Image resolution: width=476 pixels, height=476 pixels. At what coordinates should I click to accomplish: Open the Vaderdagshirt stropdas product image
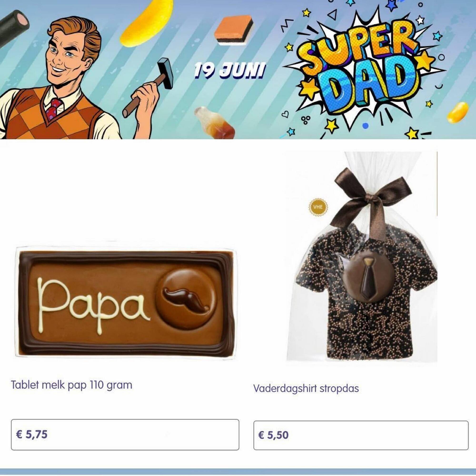362,259
